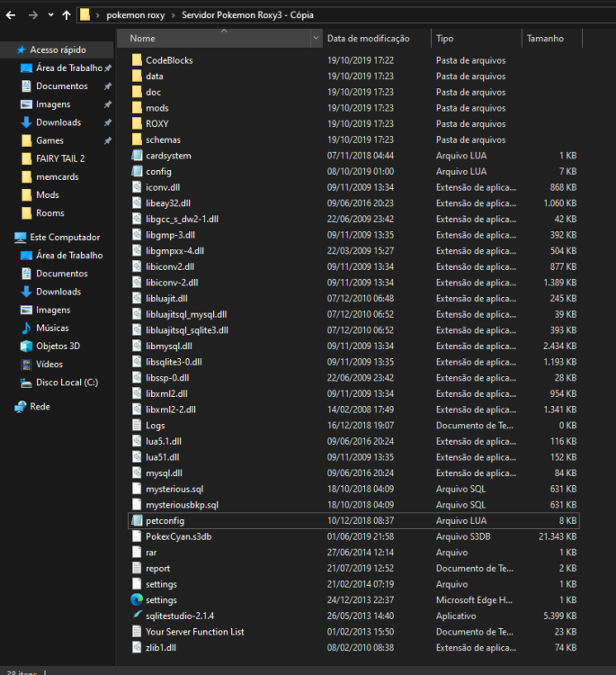This screenshot has height=675, width=616.
Task: Click Your Server Function List icon
Action: (x=137, y=632)
